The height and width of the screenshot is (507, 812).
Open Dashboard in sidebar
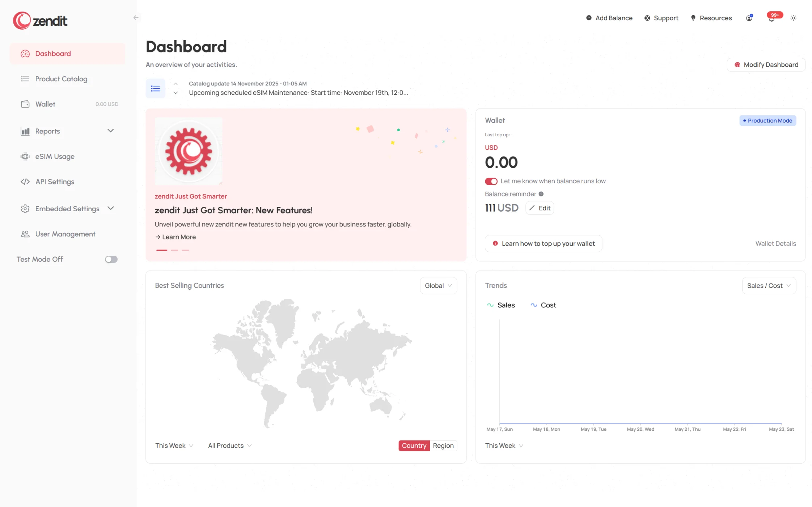[68, 54]
